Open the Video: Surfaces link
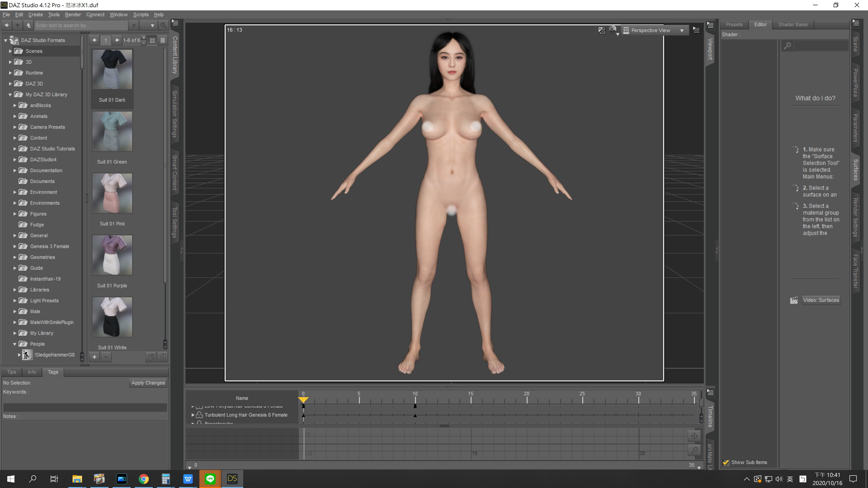 tap(821, 300)
